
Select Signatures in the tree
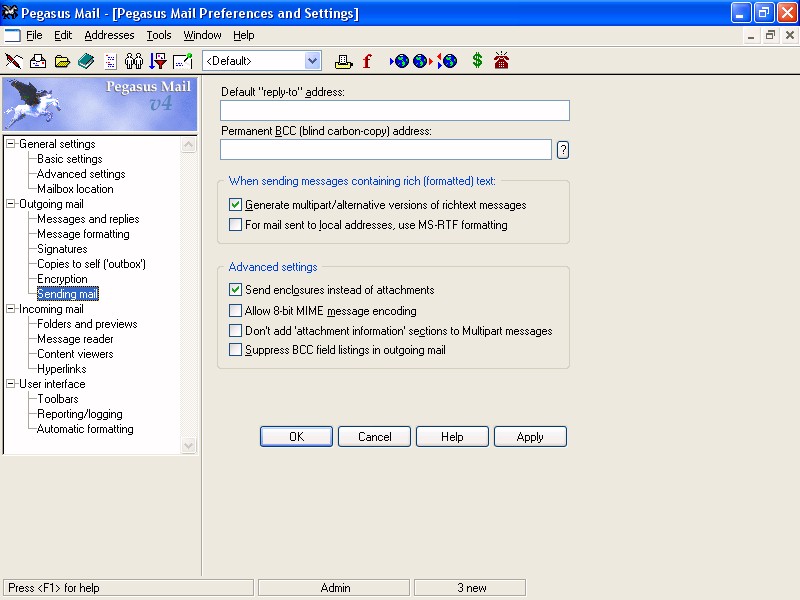coord(62,249)
